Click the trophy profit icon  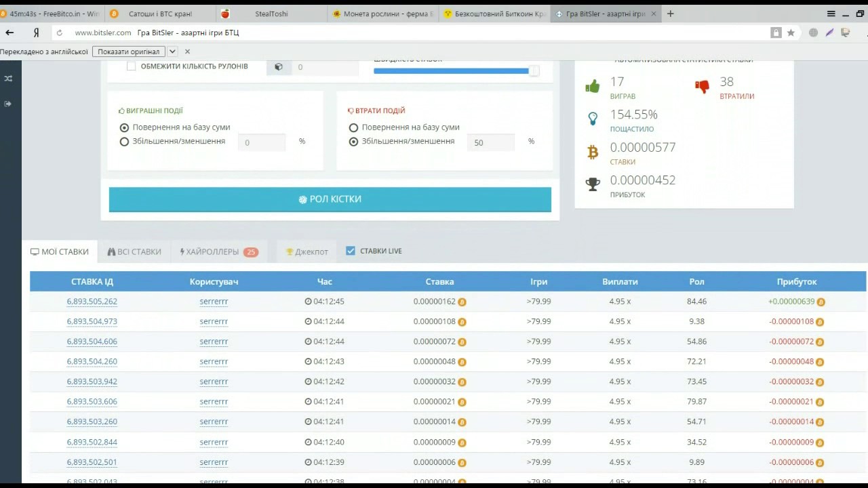pos(593,185)
